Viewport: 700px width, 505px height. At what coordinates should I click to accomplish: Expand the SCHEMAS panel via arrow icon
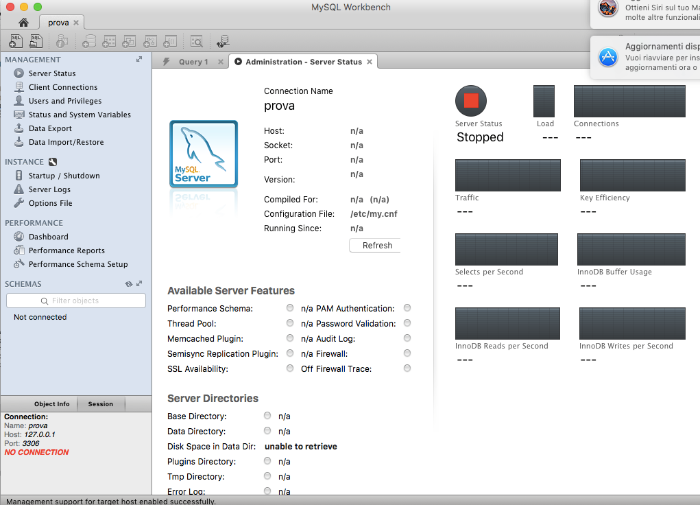tap(139, 284)
